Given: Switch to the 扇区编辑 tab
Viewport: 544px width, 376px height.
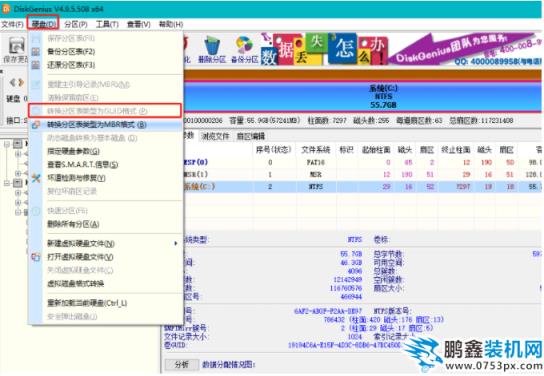Looking at the screenshot, I should point(250,136).
